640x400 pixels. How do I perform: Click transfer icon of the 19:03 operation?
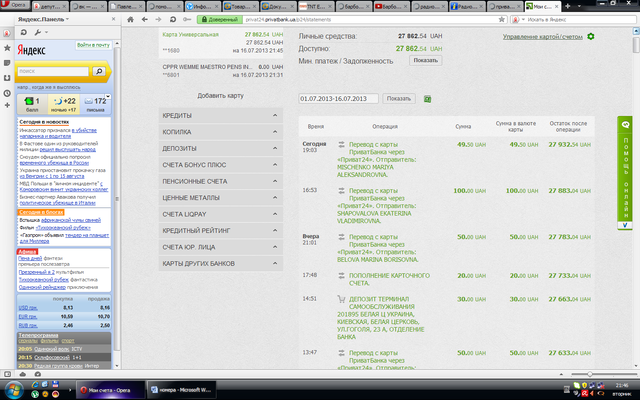(x=341, y=144)
